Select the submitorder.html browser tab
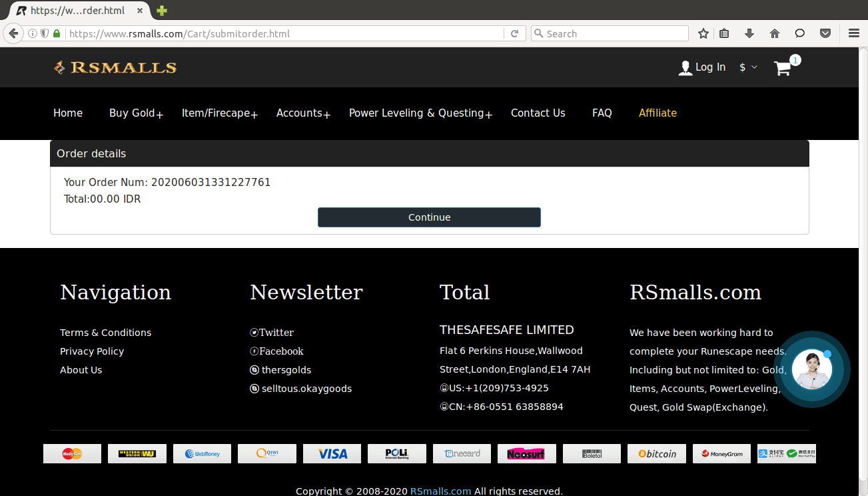This screenshot has height=496, width=868. [x=79, y=11]
